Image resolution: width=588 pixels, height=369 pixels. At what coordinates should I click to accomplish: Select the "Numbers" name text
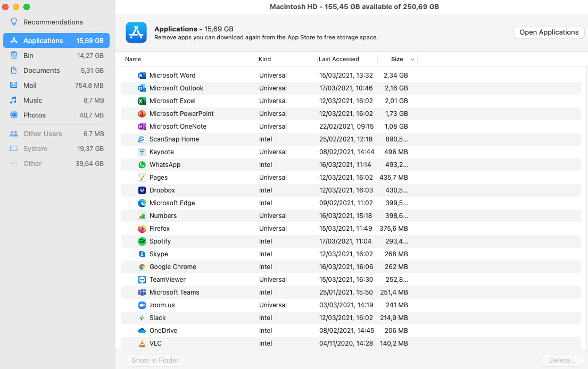163,215
